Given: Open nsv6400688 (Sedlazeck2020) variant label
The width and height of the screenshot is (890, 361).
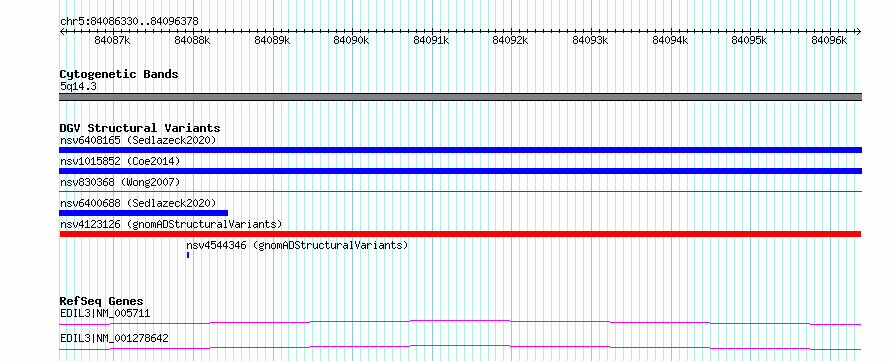Looking at the screenshot, I should (138, 203).
